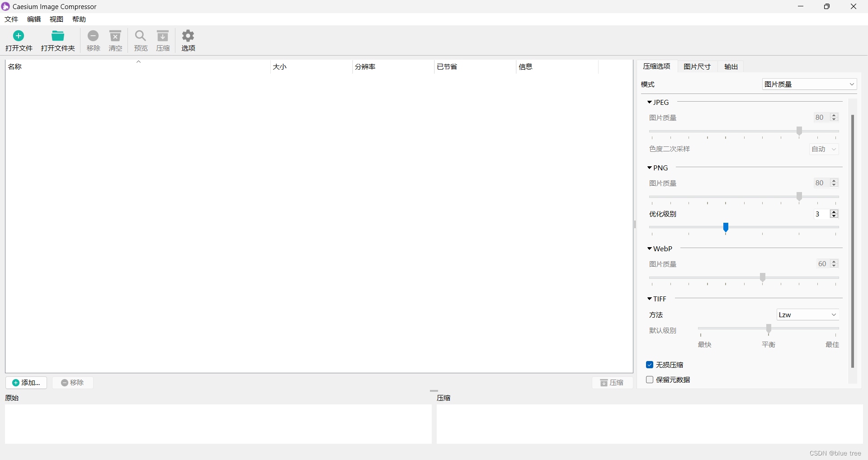Sort by the 分辨率 column header

[x=393, y=66]
